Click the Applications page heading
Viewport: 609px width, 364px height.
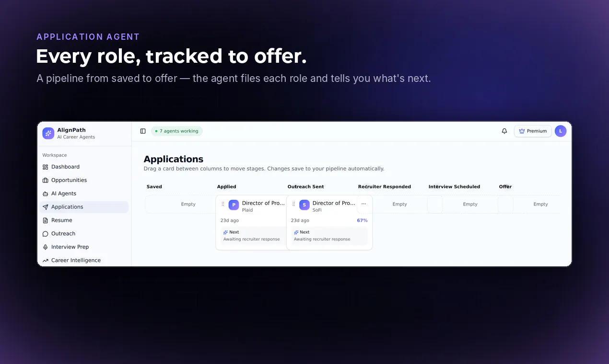pos(174,159)
